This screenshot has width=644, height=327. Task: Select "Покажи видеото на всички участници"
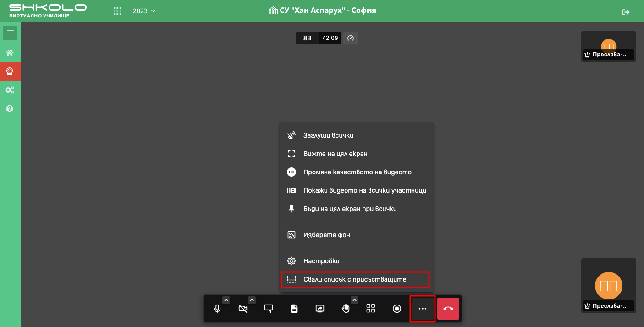click(x=357, y=190)
